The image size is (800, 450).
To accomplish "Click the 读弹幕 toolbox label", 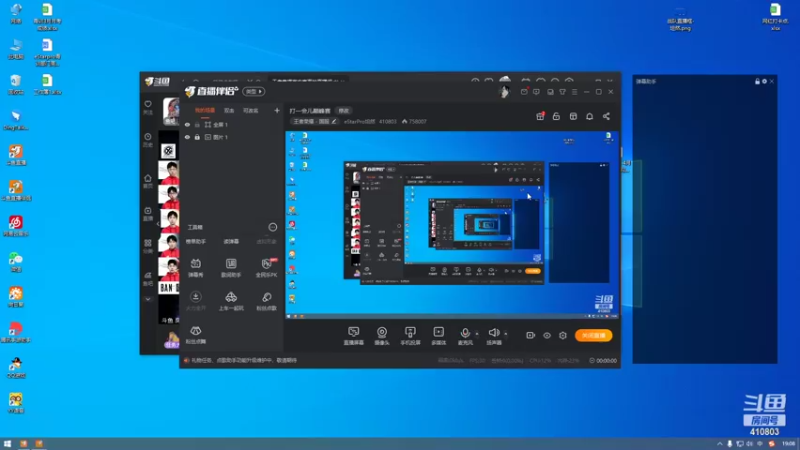I will 231,241.
